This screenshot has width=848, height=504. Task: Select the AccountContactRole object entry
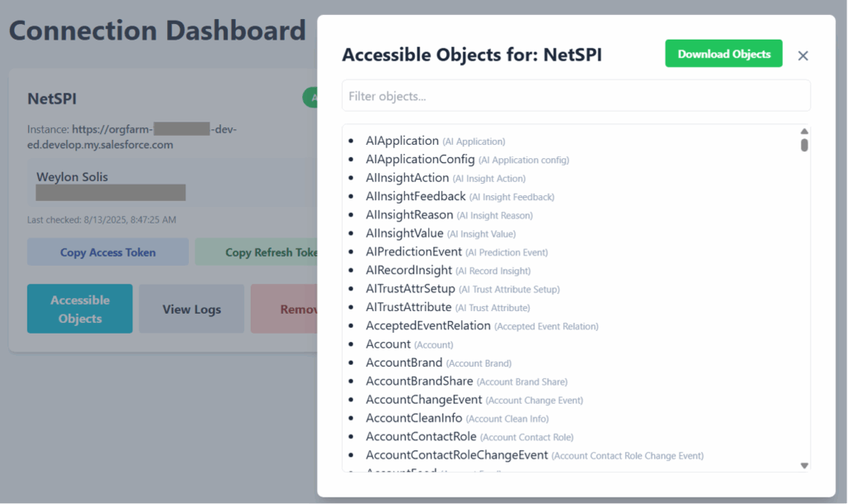pyautogui.click(x=470, y=436)
